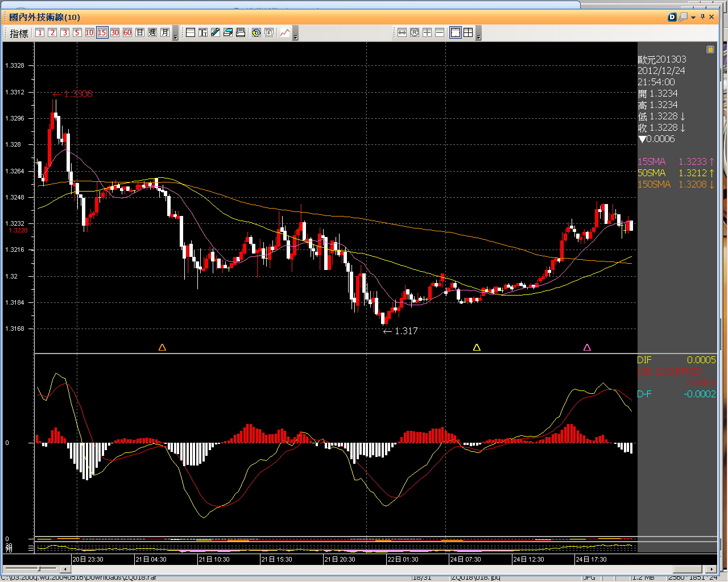Click the 15SMA legend label
This screenshot has width=728, height=582.
pyautogui.click(x=651, y=161)
